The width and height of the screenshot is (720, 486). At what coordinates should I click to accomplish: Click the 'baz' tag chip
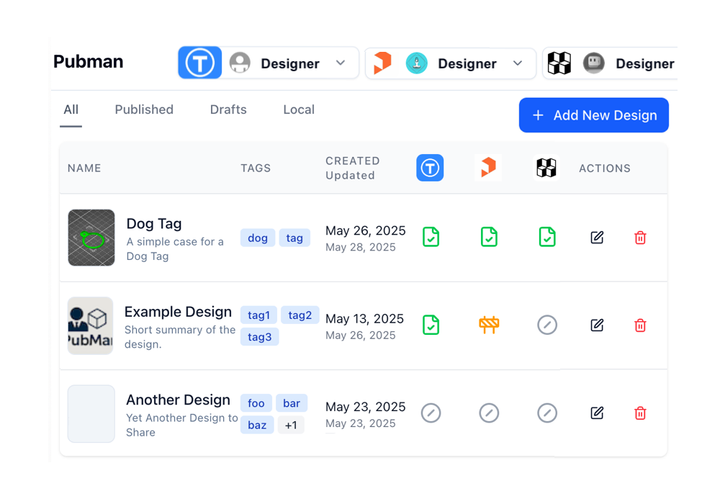coord(257,425)
